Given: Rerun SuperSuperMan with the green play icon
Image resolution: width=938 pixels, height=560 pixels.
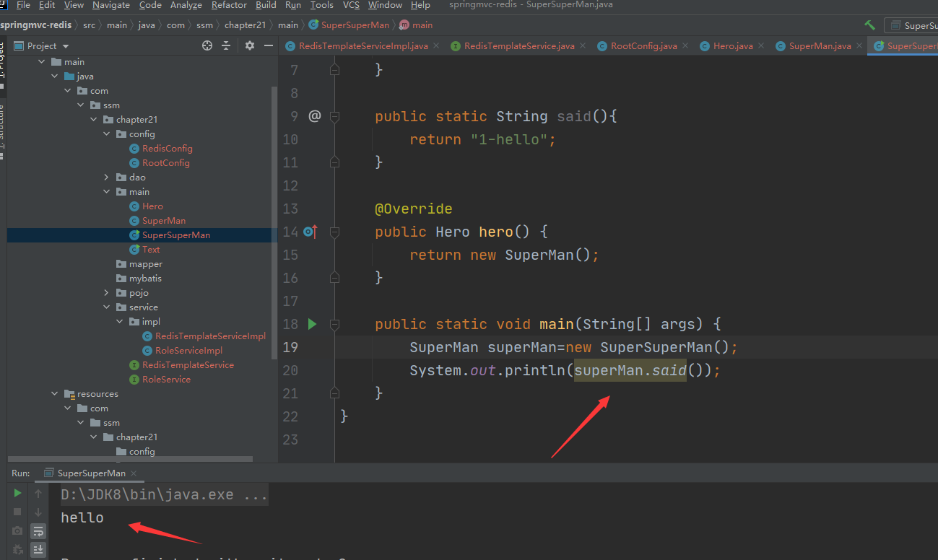Looking at the screenshot, I should tap(17, 494).
